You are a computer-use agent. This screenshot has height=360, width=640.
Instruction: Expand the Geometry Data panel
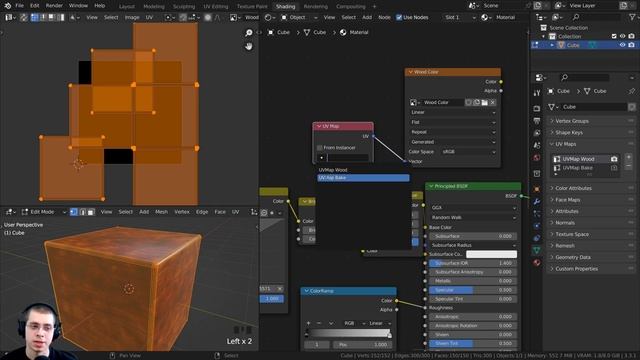[x=590, y=257]
